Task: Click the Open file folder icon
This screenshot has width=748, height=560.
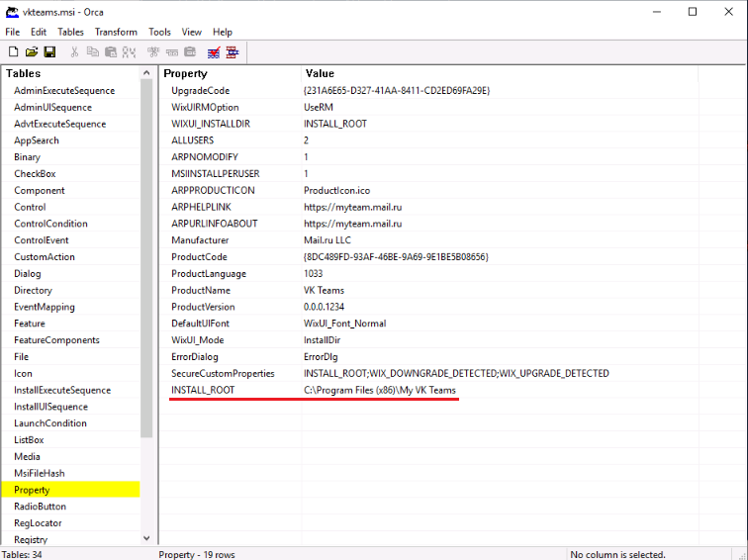Action: tap(32, 51)
